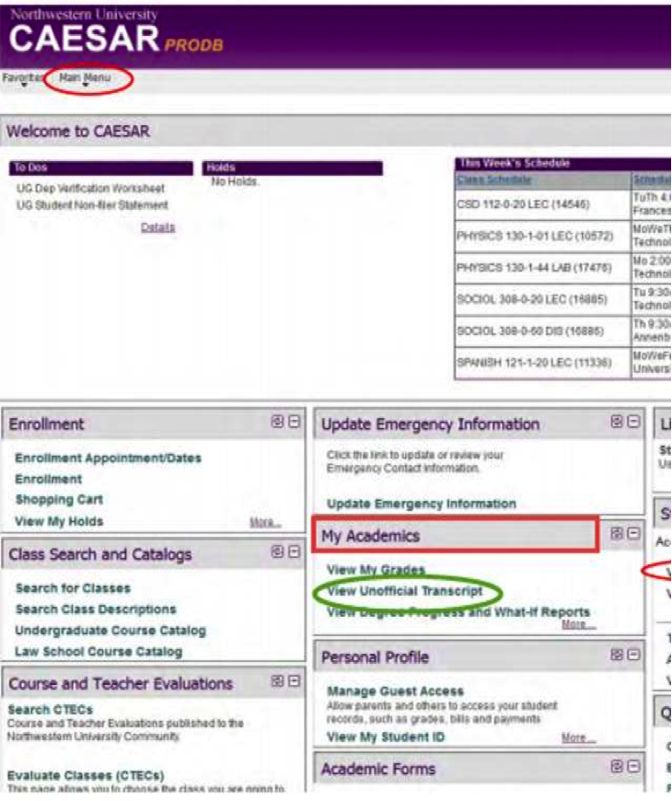Open Evaluate Classes (CTECs)
This screenshot has height=801, width=672.
pyautogui.click(x=86, y=776)
